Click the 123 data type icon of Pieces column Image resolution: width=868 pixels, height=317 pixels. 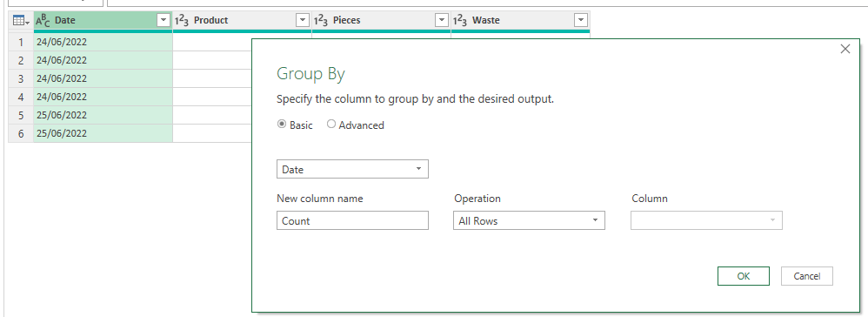[x=321, y=21]
